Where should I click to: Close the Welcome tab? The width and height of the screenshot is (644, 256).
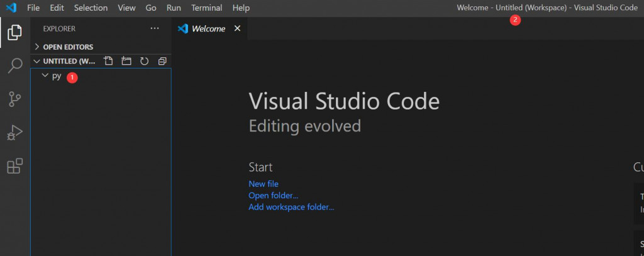pos(237,28)
